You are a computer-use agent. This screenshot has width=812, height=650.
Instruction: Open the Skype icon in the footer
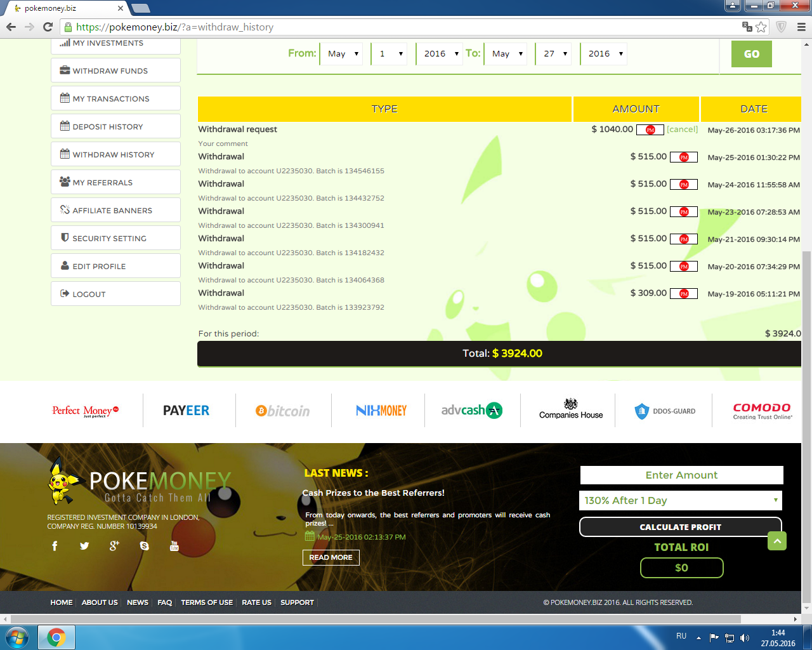click(x=145, y=546)
